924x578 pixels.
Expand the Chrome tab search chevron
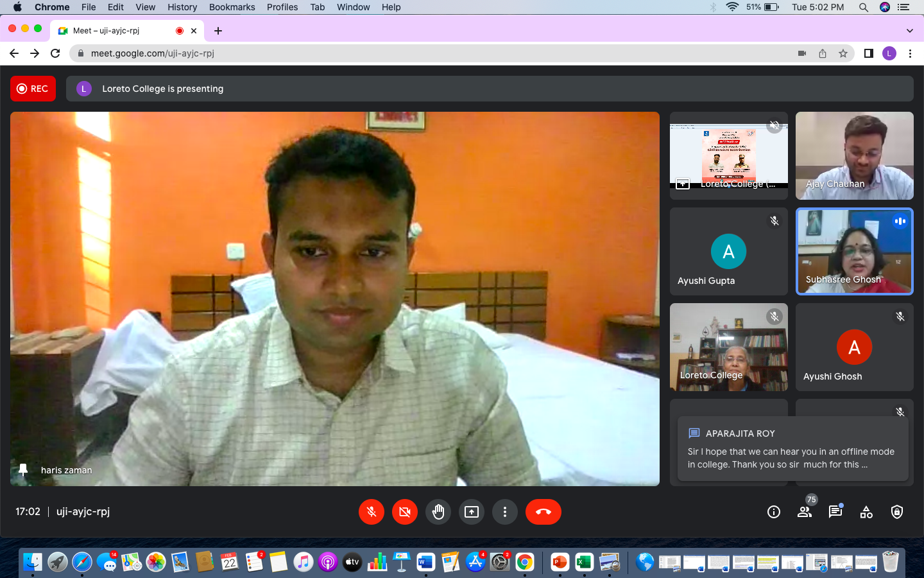909,31
